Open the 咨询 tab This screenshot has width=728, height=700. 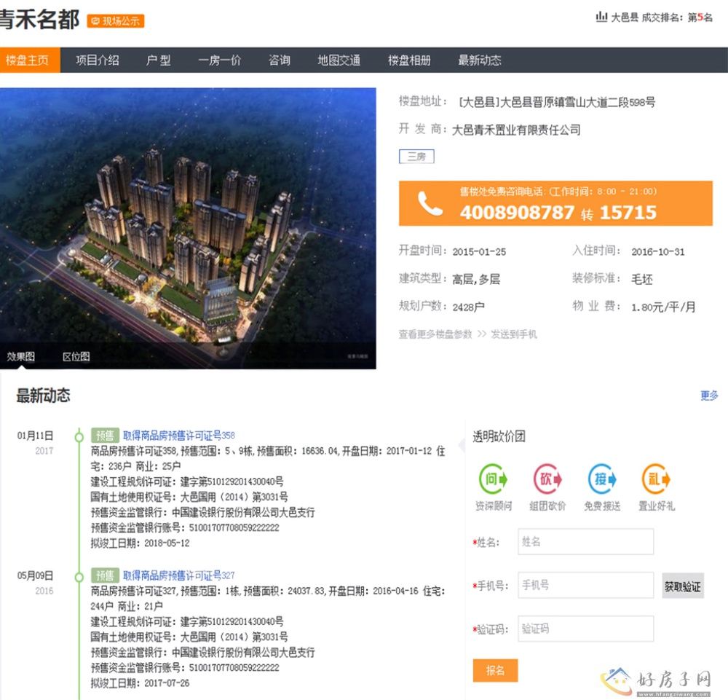tap(280, 60)
